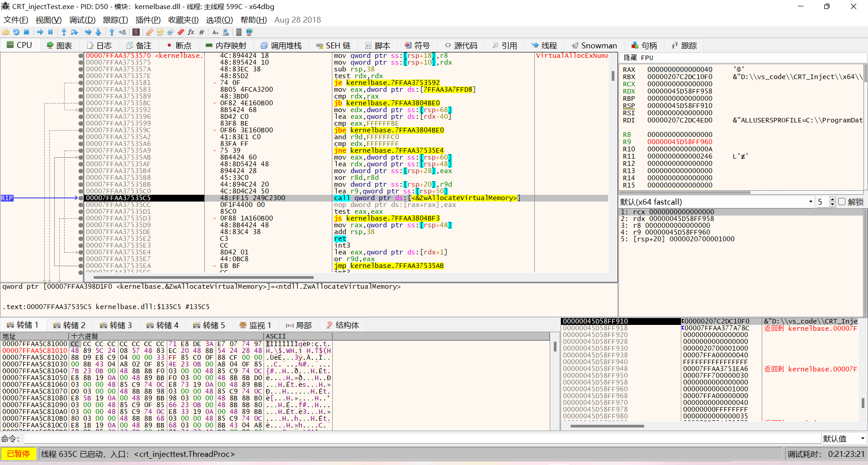The image size is (868, 465).
Task: Step over with the curved-arrow icon
Action: [x=75, y=32]
